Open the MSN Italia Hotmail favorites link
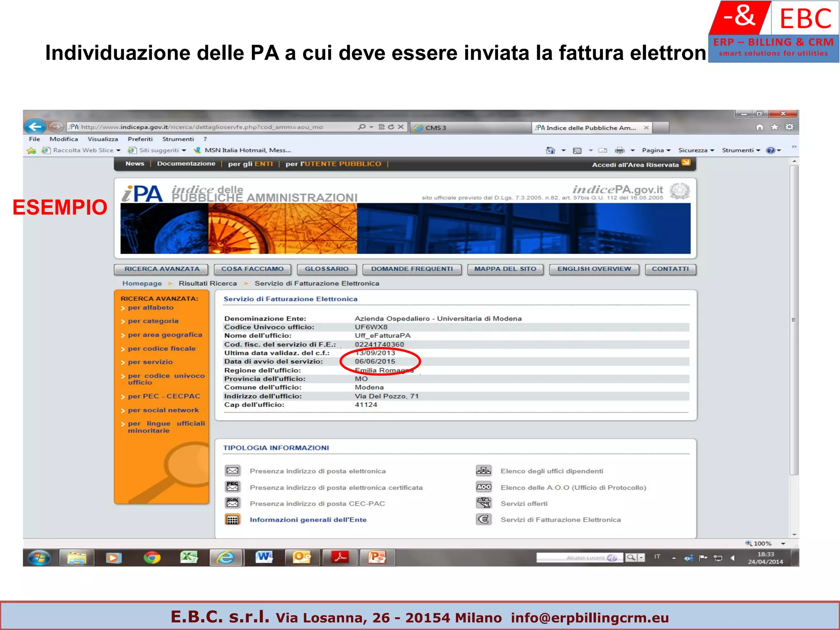Image resolution: width=840 pixels, height=630 pixels. [242, 151]
